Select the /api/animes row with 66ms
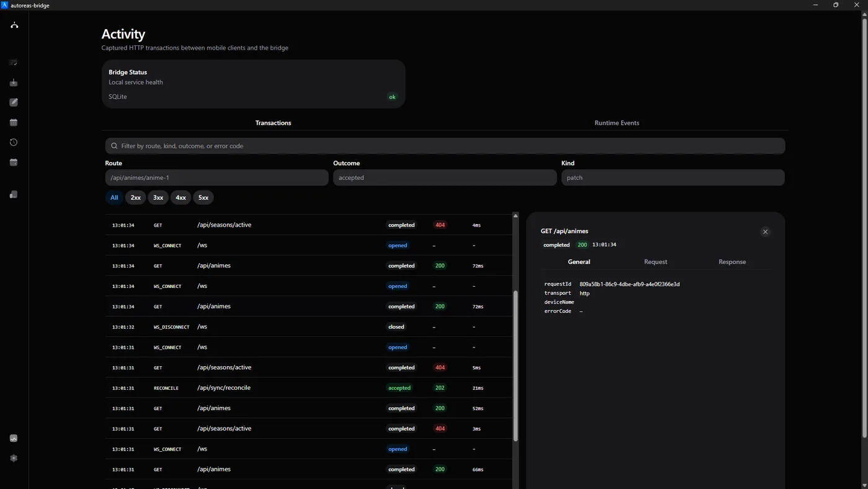The image size is (868, 489). (308, 469)
